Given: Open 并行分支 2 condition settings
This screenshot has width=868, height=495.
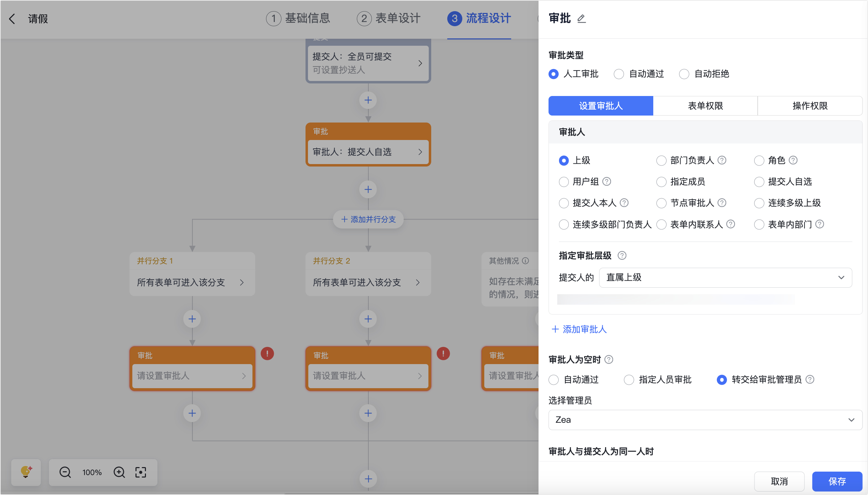Looking at the screenshot, I should coord(368,282).
